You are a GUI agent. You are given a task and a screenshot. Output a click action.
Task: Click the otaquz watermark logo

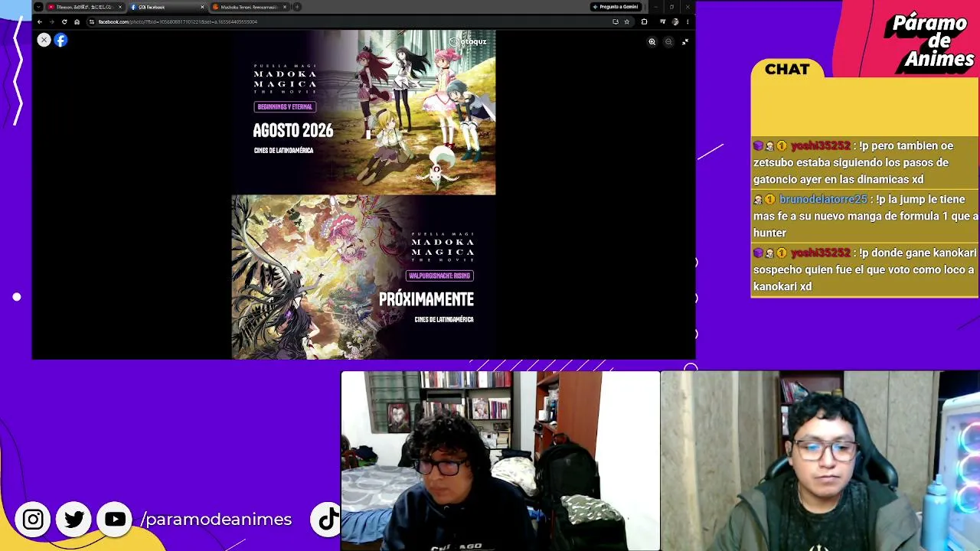pyautogui.click(x=468, y=41)
